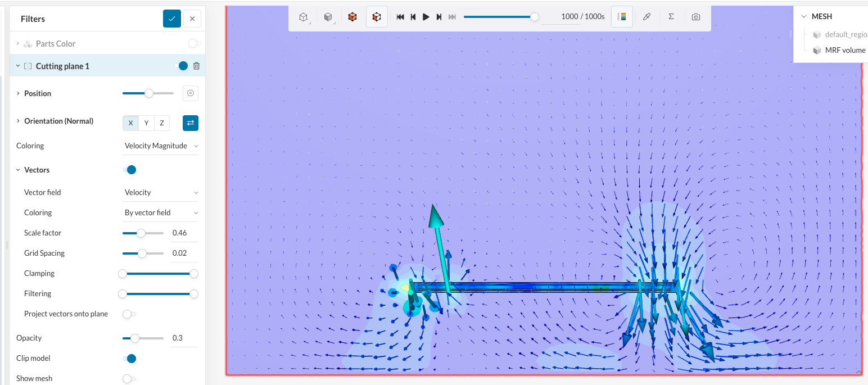Screen dimensions: 868x385
Task: Adjust the Opacity slider
Action: [x=134, y=338]
